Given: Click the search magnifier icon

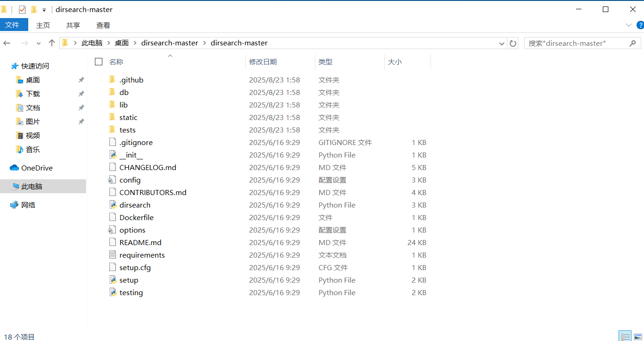Looking at the screenshot, I should point(633,43).
